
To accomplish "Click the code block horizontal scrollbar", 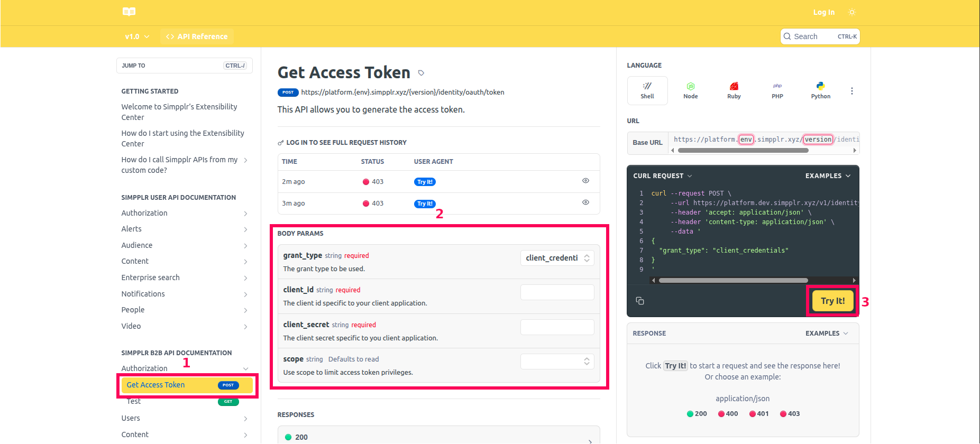I will [733, 281].
